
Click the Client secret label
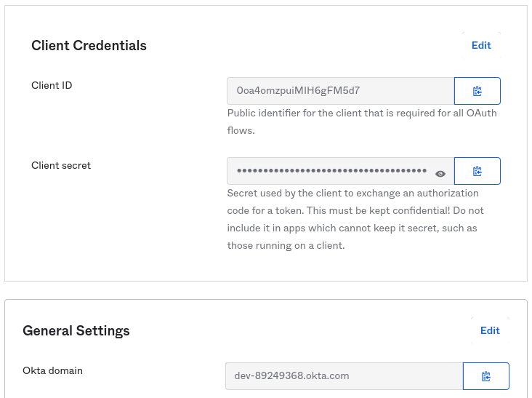61,165
